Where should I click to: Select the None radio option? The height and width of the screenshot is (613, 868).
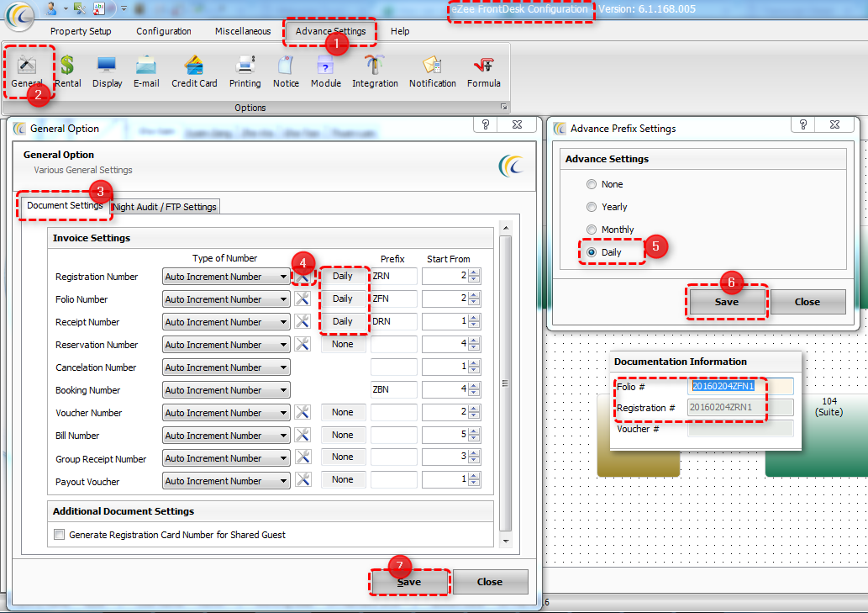pos(592,184)
